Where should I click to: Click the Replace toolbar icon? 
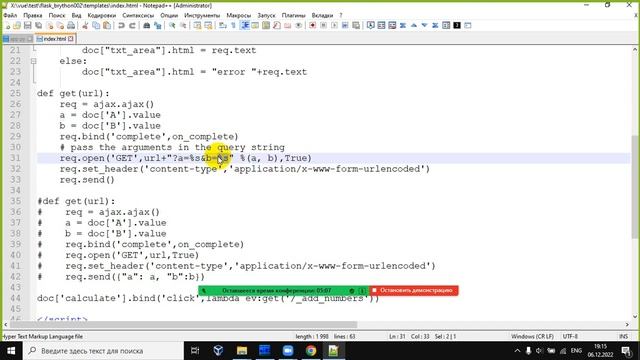tap(157, 25)
